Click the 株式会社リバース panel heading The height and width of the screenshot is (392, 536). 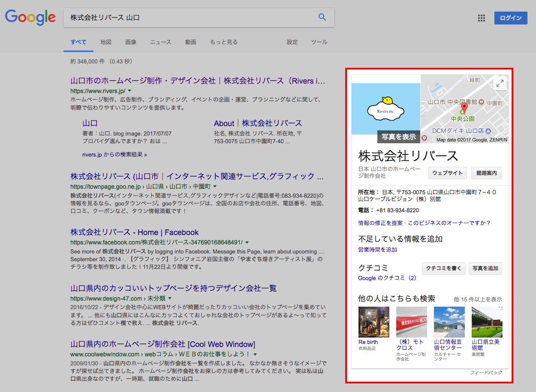click(408, 155)
